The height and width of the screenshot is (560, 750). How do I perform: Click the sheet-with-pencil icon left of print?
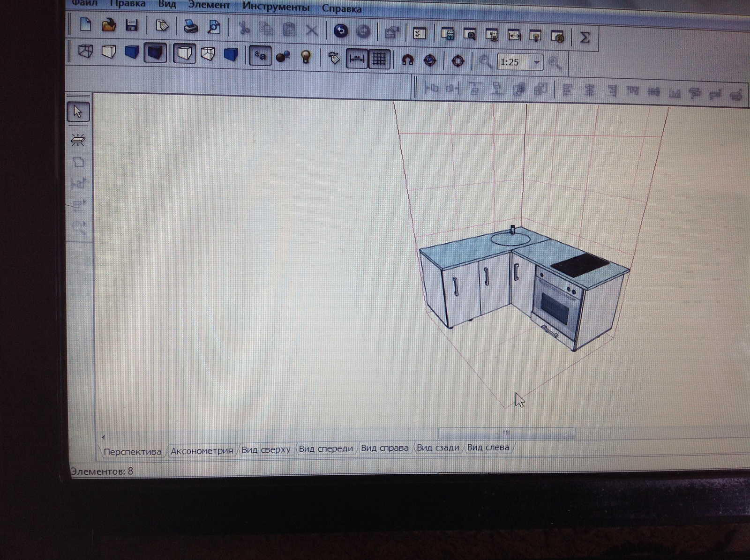point(162,26)
